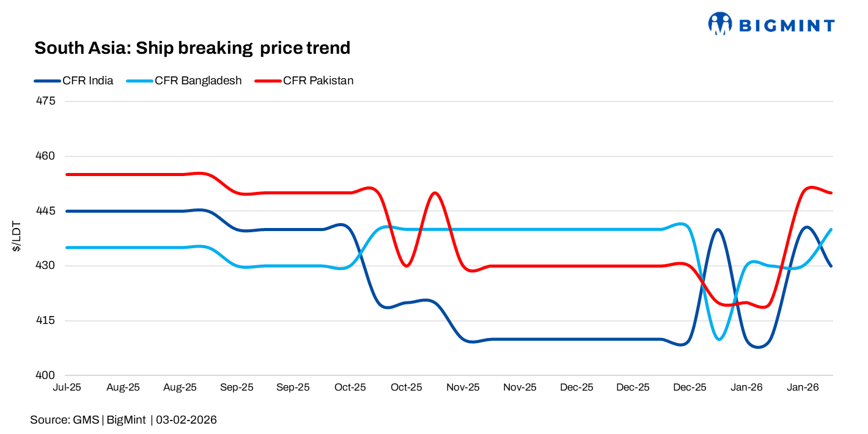Click the 400 y-axis label
The image size is (868, 434).
point(46,376)
